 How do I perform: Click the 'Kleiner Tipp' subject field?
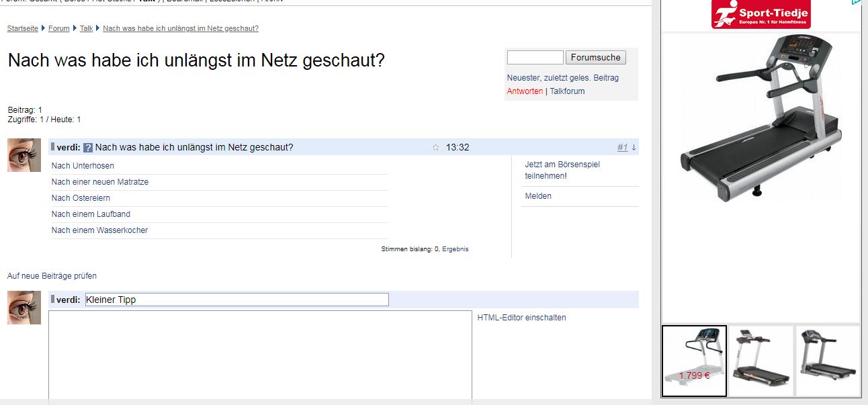point(236,300)
